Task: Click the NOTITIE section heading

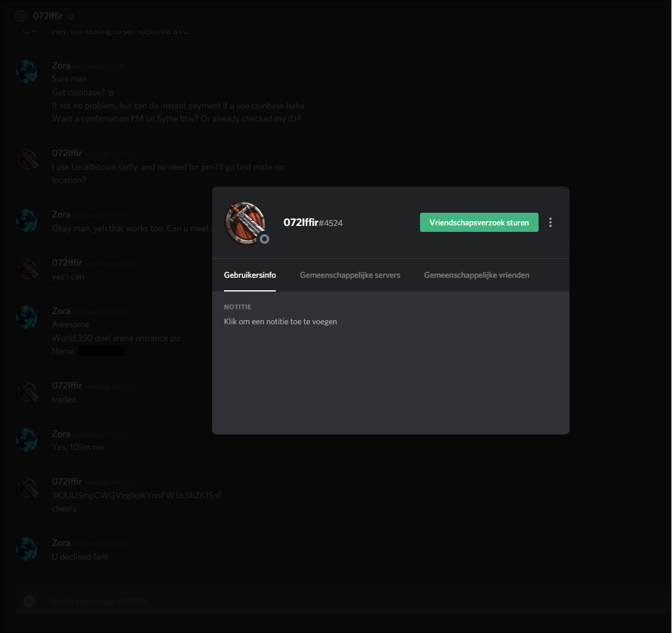Action: click(238, 306)
